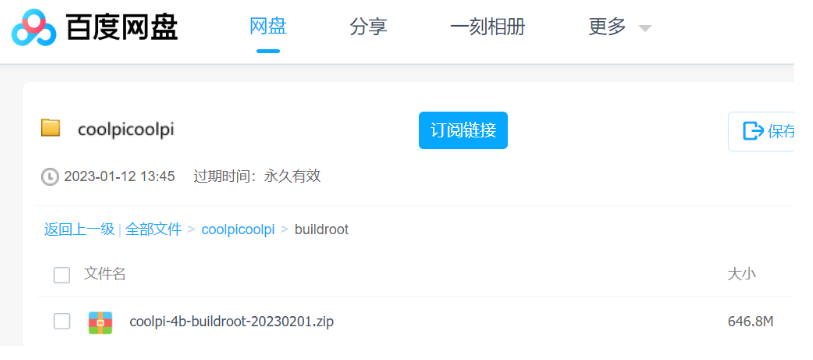Expand the 更多 dropdown arrow

tap(644, 28)
